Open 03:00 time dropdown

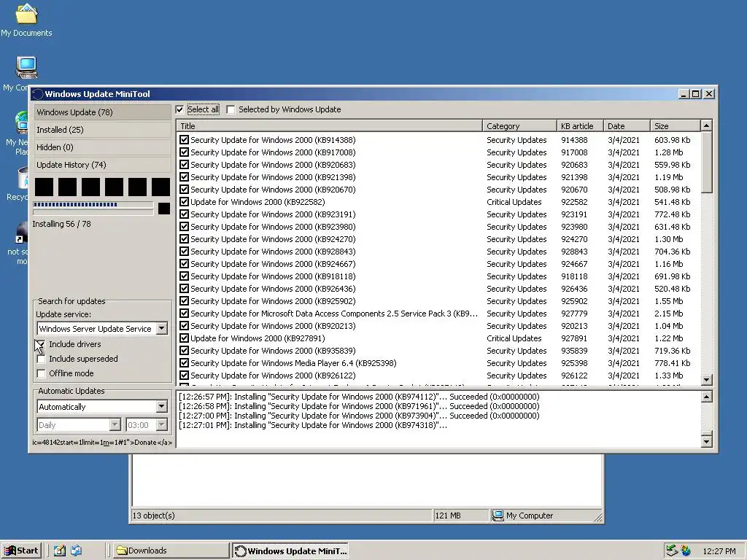(162, 425)
